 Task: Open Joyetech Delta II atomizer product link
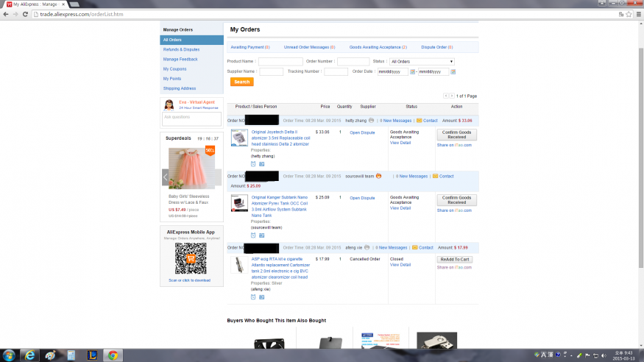[x=280, y=138]
